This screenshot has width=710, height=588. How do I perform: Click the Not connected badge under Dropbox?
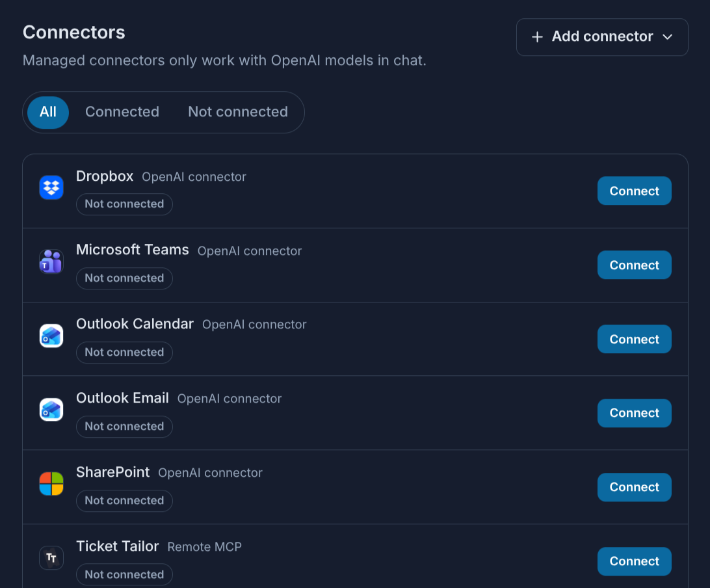(125, 204)
